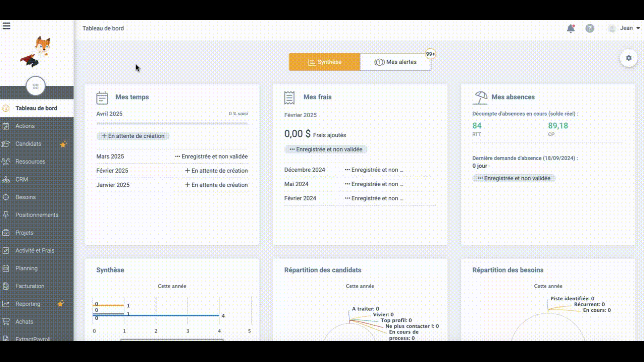Open Mars 2025 Enregistrée et non validée
The image size is (644, 362).
(x=211, y=157)
